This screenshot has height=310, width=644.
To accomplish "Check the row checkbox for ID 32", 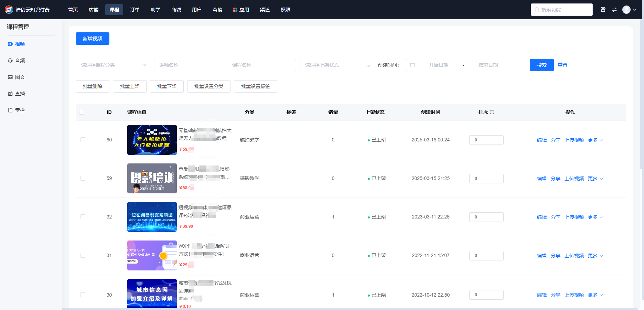I will click(83, 217).
